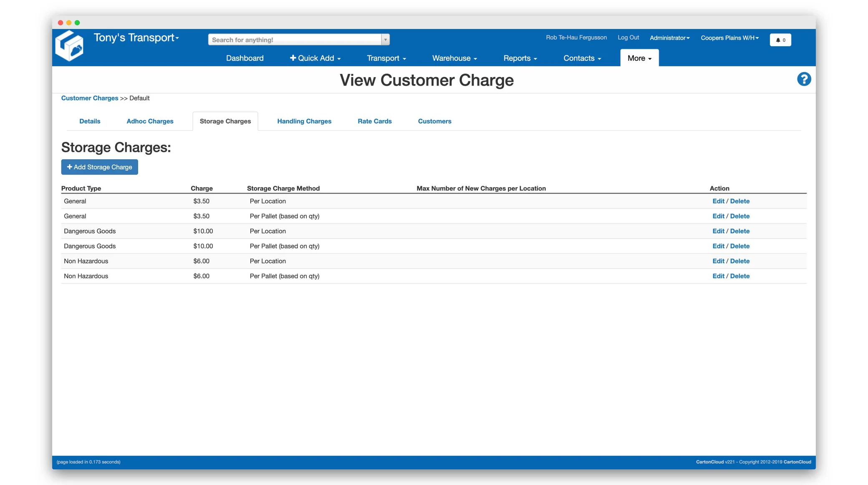Go to the Dashboard page
Viewport: 868px width, 485px height.
coord(245,58)
